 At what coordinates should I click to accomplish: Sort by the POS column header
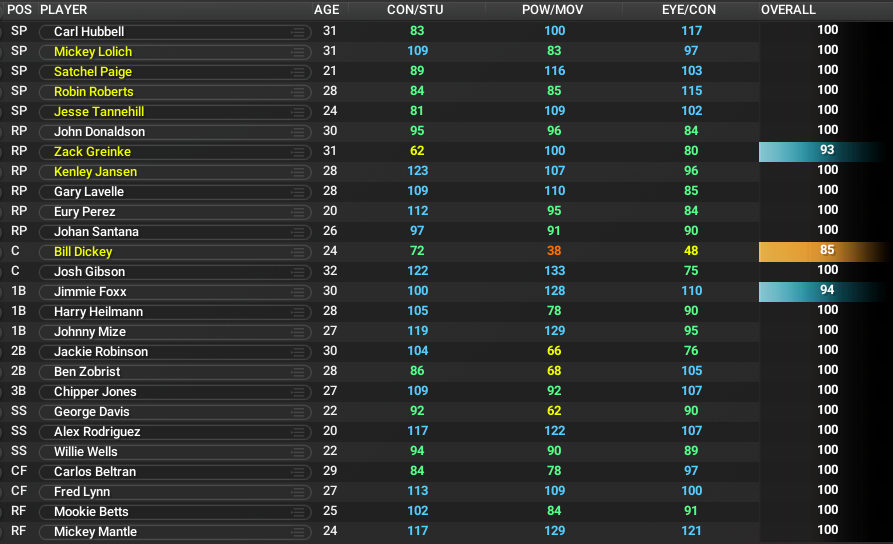[19, 10]
